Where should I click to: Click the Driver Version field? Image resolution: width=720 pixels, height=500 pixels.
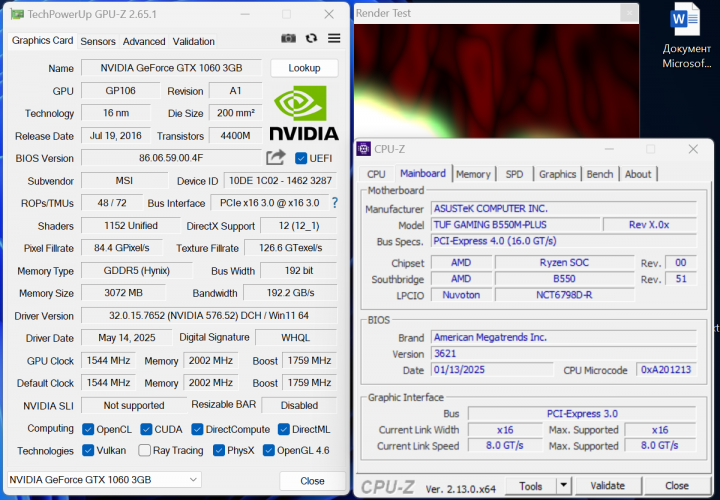point(209,315)
